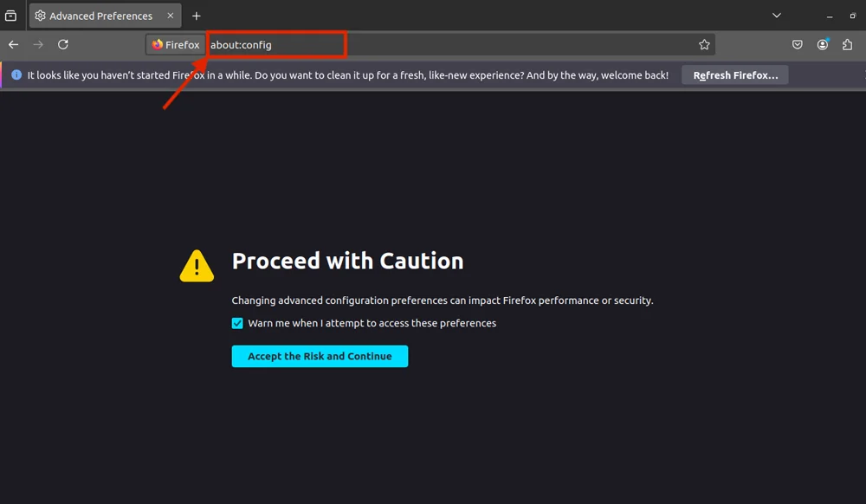Uncheck 'Warn me when I attempt to access these preferences'
This screenshot has width=866, height=504.
(237, 323)
